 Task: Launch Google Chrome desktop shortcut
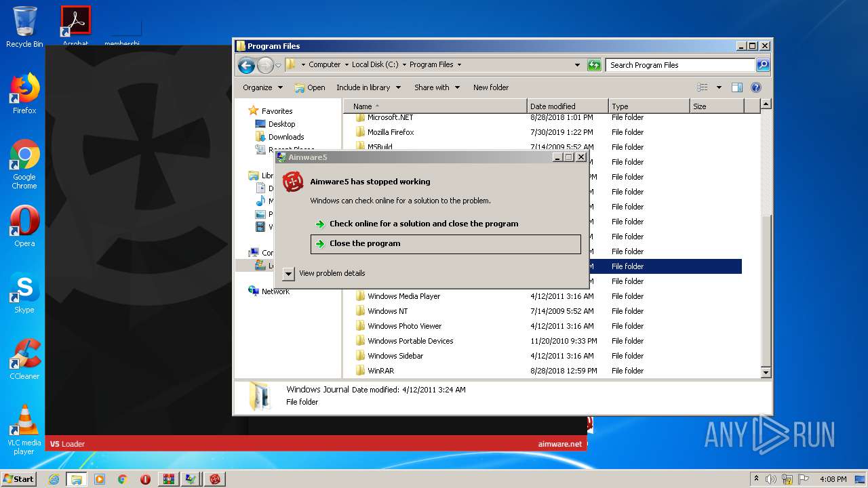pyautogui.click(x=24, y=165)
